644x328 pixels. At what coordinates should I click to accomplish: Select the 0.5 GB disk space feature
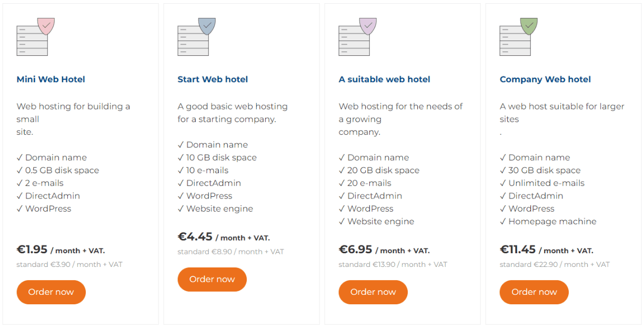58,171
